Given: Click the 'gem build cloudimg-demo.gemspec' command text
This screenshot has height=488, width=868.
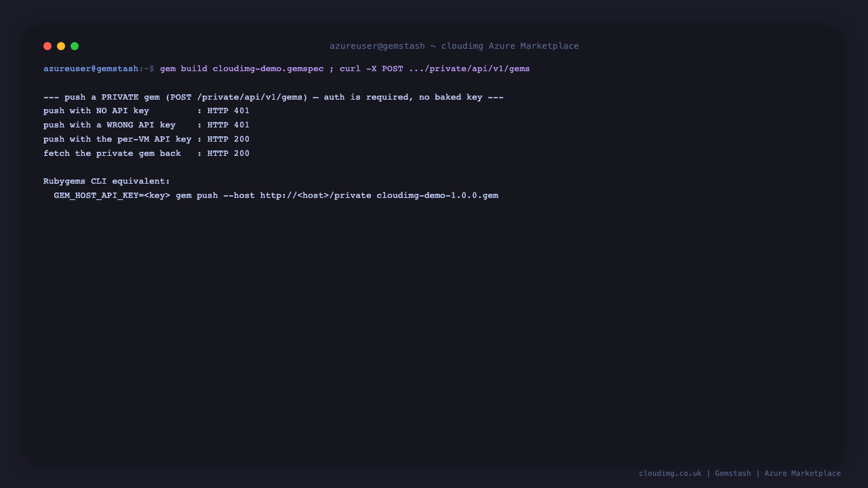Looking at the screenshot, I should [x=242, y=69].
